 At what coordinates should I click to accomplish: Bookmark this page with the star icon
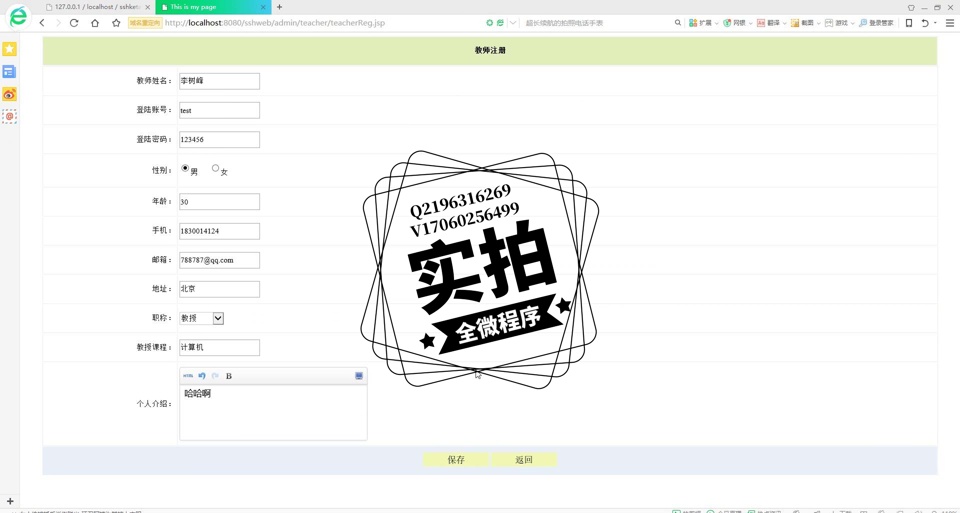(116, 23)
